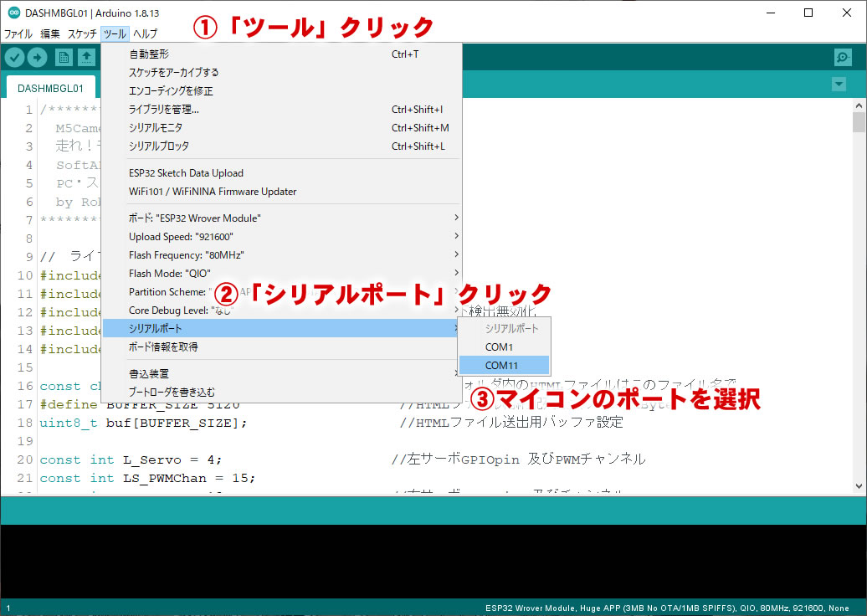Click the New sketch file icon

pyautogui.click(x=64, y=57)
